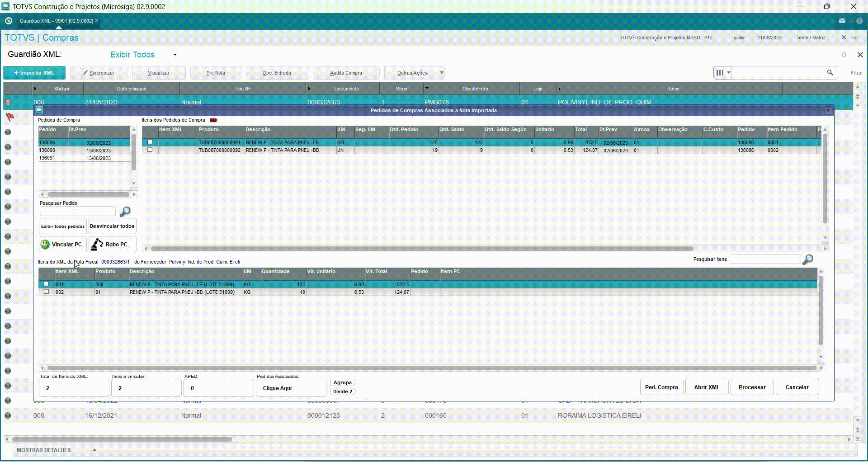Image resolution: width=868 pixels, height=462 pixels.
Task: Click the Audita Compra toolbar button
Action: pos(346,73)
